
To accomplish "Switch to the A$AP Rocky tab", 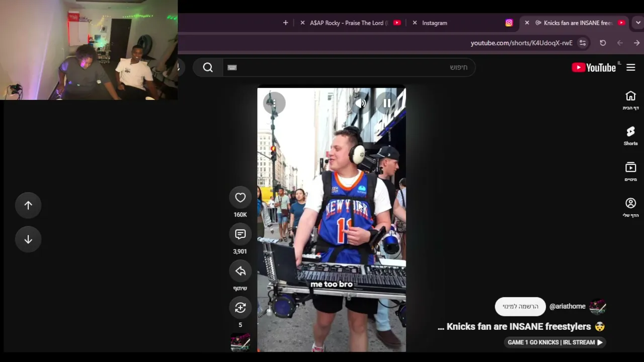I will (350, 23).
